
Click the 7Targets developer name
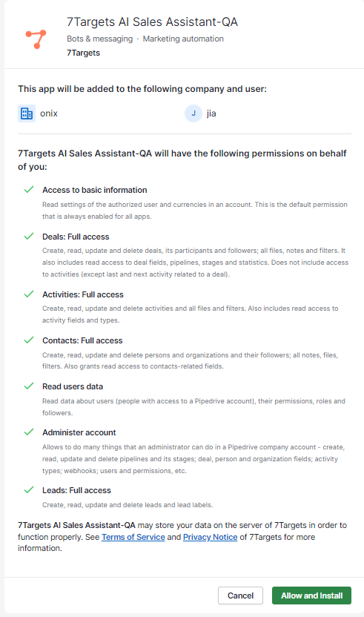point(84,53)
